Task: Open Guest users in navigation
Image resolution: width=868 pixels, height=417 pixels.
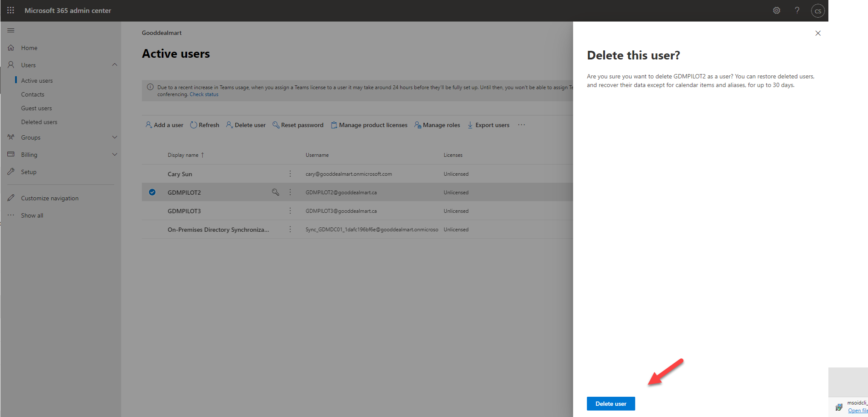Action: coord(36,108)
